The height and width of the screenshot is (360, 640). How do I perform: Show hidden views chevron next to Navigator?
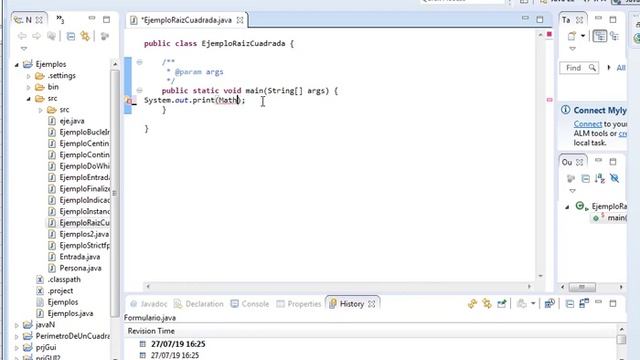click(60, 19)
